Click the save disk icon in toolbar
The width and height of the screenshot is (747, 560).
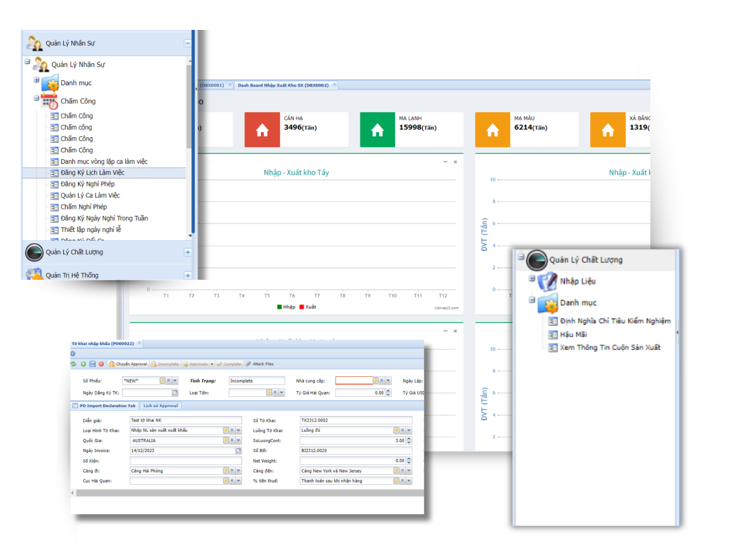pyautogui.click(x=92, y=364)
